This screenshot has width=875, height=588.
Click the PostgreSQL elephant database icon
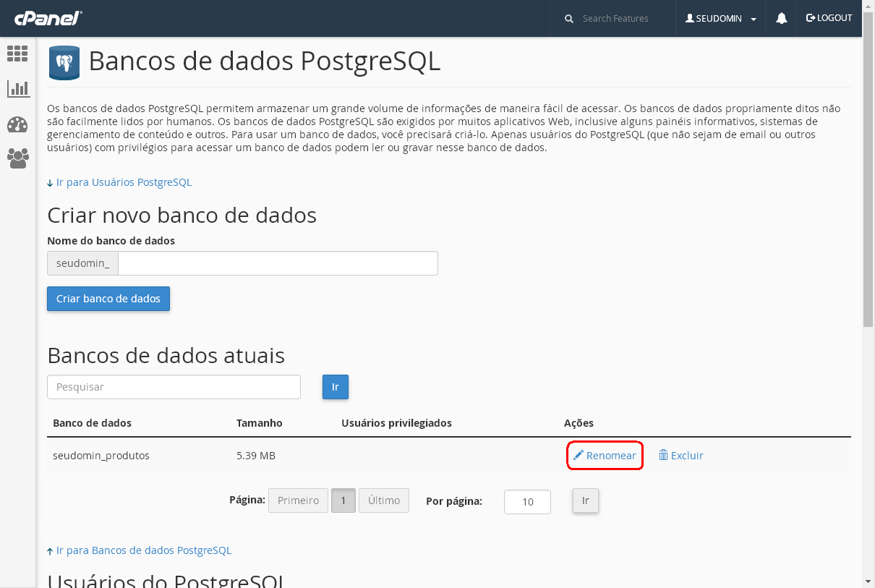coord(64,63)
